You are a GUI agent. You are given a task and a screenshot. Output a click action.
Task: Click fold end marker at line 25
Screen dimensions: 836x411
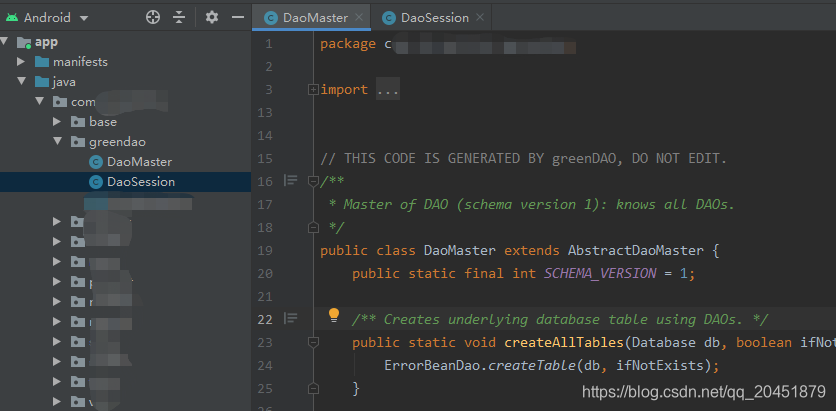(x=314, y=388)
